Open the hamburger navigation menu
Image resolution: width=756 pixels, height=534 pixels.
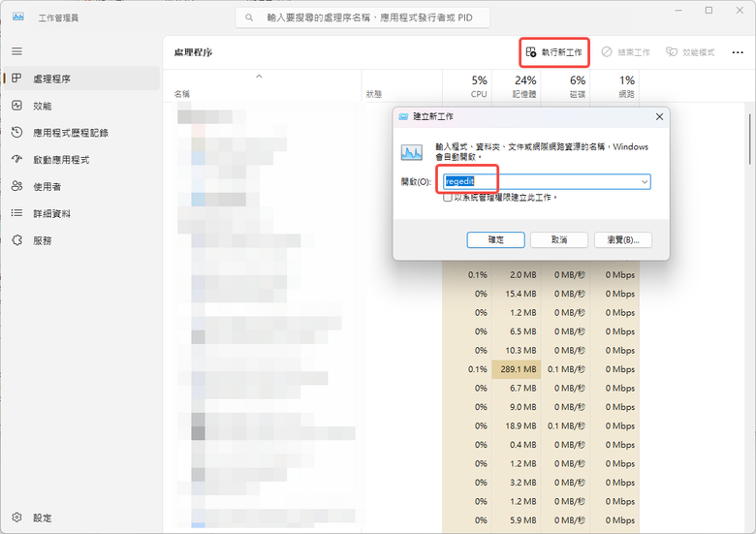16,51
